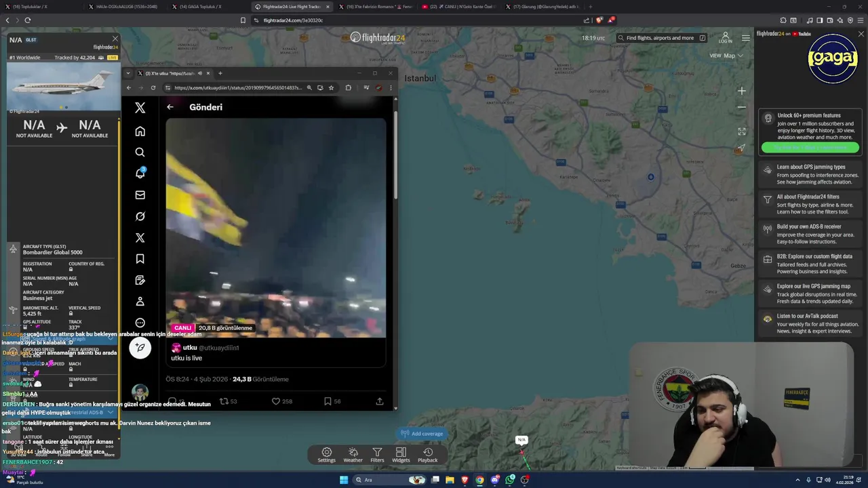Bookmark the utku post (56)

click(328, 401)
